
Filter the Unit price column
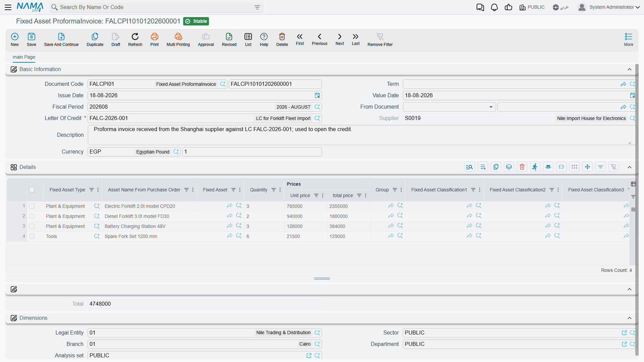pyautogui.click(x=316, y=195)
